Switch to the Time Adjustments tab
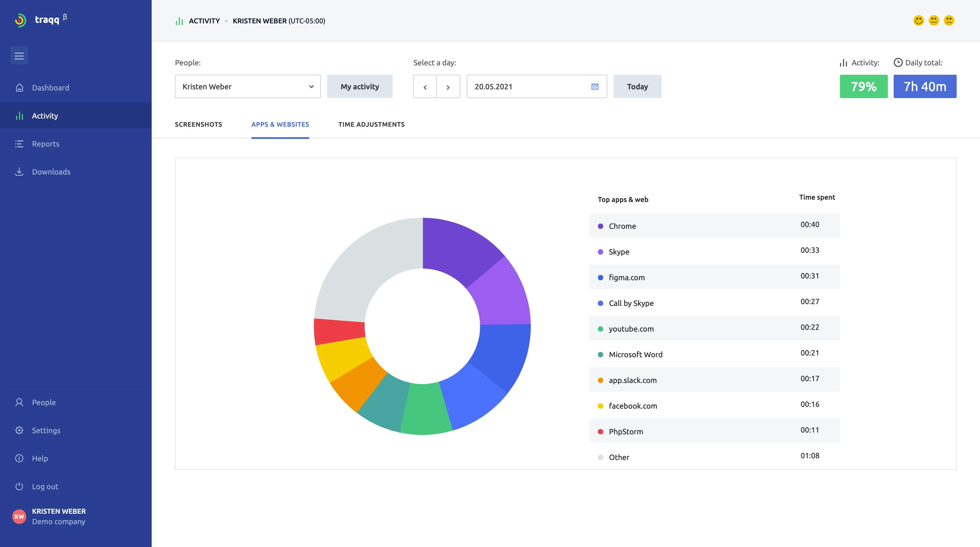Image resolution: width=980 pixels, height=547 pixels. [x=371, y=124]
